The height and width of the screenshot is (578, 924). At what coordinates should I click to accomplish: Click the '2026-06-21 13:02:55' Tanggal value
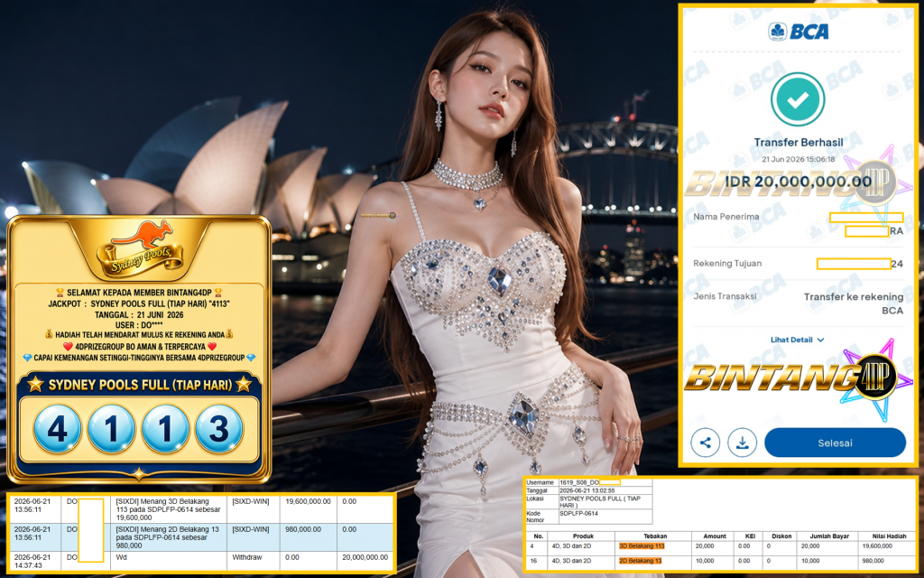587,490
